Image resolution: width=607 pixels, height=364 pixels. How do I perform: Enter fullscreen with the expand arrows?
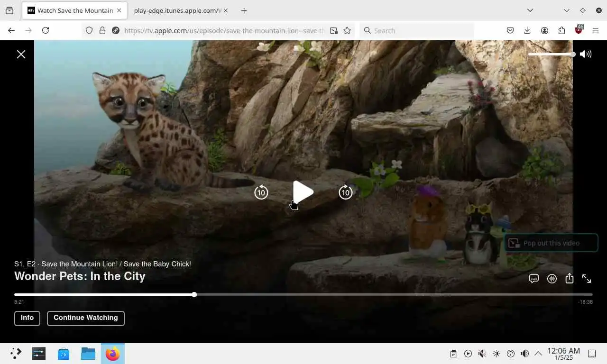click(587, 279)
